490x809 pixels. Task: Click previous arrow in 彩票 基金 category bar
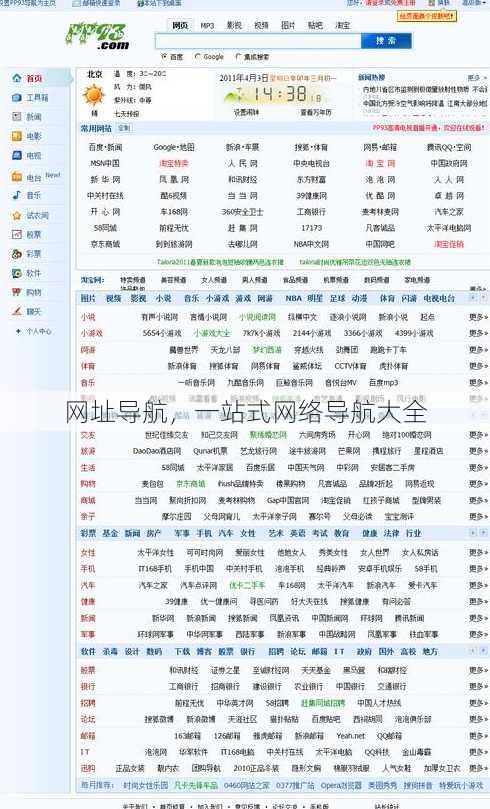[x=472, y=533]
